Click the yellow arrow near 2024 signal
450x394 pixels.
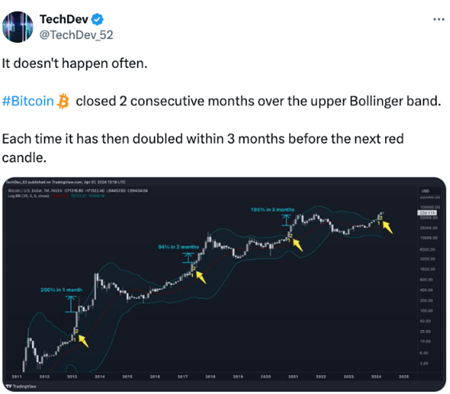(387, 228)
